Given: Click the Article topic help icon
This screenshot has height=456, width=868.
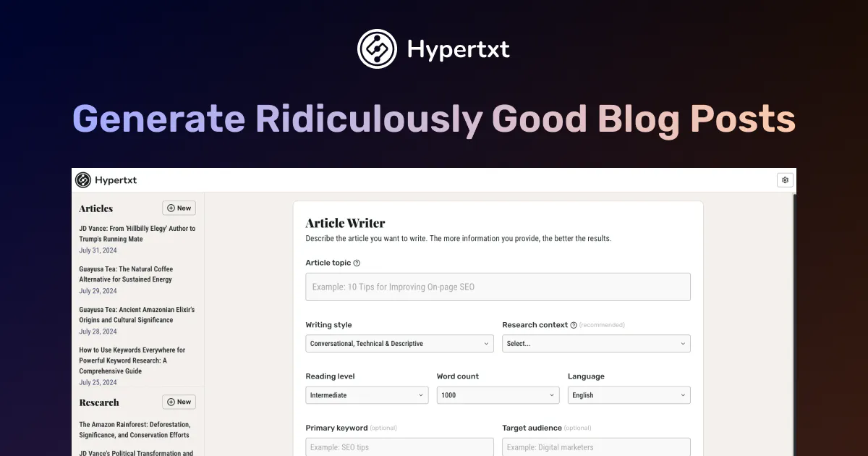Looking at the screenshot, I should 357,263.
